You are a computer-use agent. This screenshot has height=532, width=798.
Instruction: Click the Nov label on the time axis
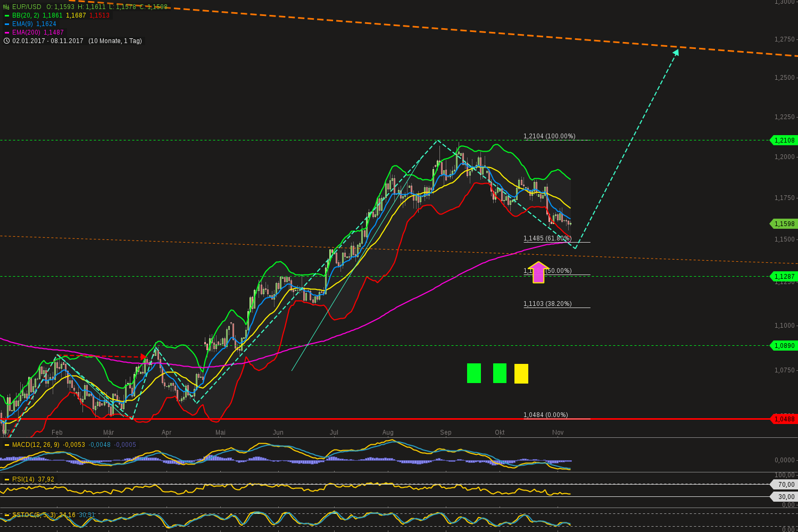click(x=557, y=433)
